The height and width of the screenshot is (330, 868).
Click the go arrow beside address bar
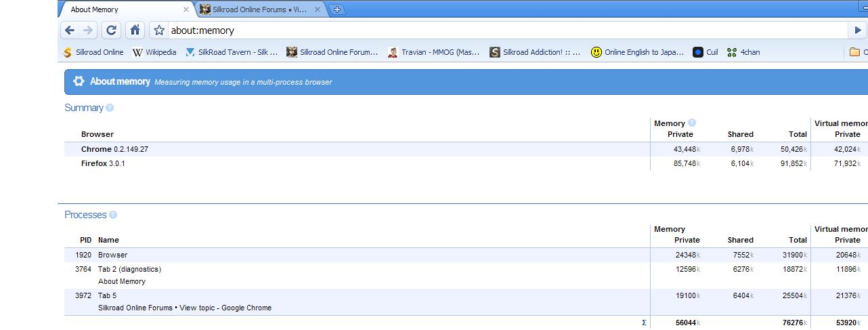[857, 30]
